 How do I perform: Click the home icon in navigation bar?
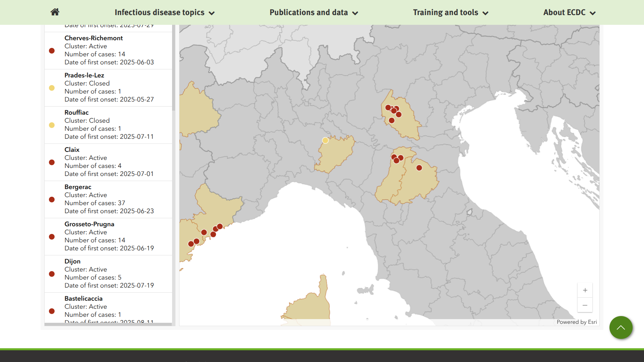pos(55,12)
